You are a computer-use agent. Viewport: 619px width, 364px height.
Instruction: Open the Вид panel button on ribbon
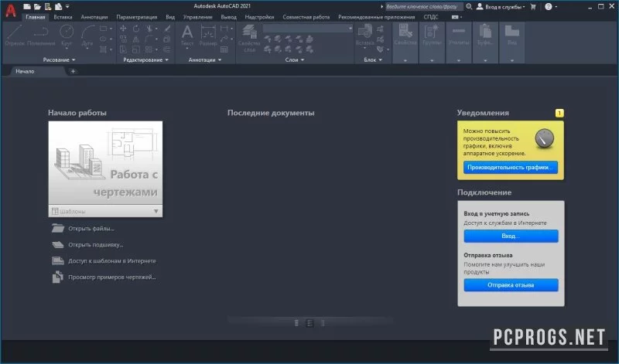click(x=511, y=43)
